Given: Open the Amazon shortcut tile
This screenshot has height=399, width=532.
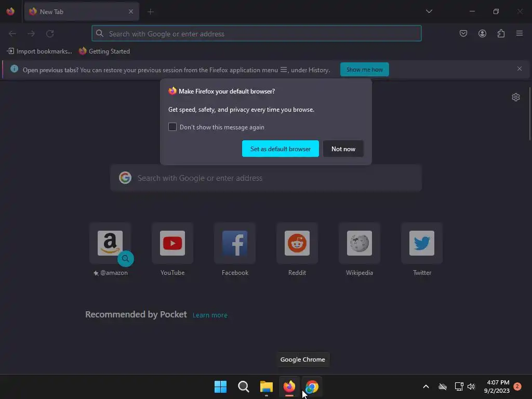Looking at the screenshot, I should point(110,243).
